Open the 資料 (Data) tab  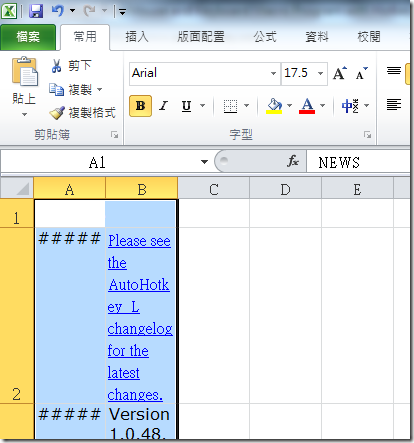[x=317, y=37]
